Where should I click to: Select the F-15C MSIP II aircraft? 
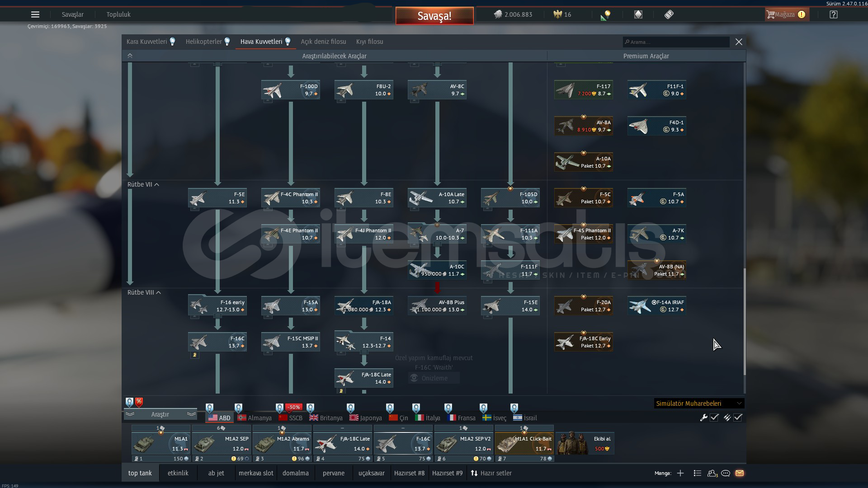point(291,342)
